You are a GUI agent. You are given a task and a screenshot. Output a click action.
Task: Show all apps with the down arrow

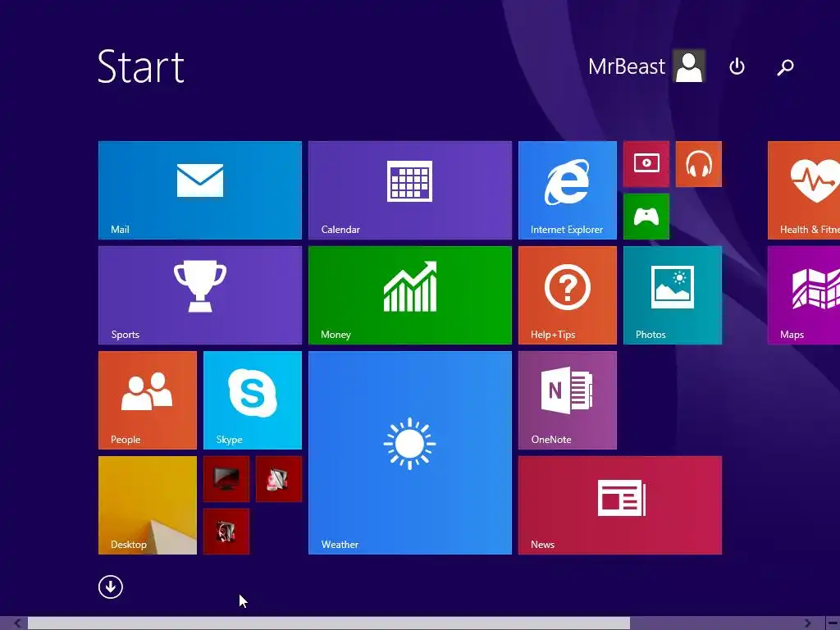pos(111,587)
